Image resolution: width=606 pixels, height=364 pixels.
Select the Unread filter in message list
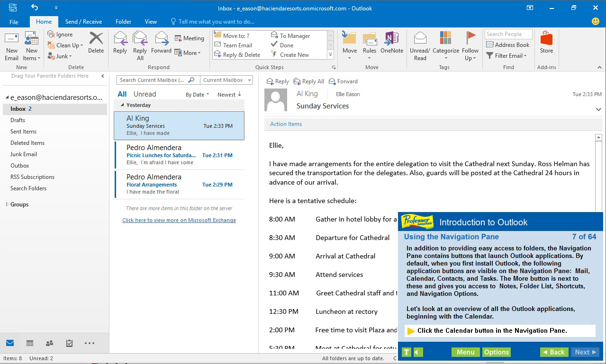coord(145,94)
